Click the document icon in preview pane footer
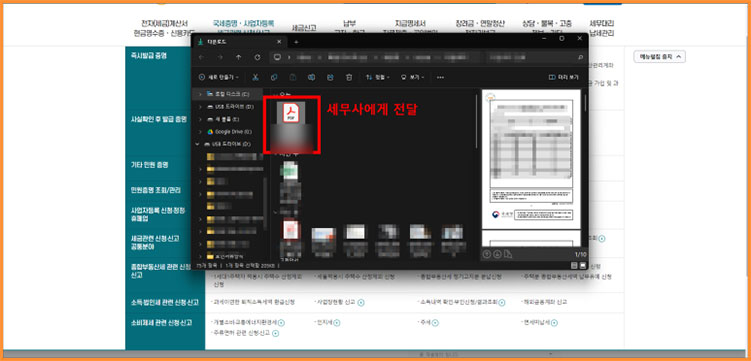The image size is (751, 361). 508,254
